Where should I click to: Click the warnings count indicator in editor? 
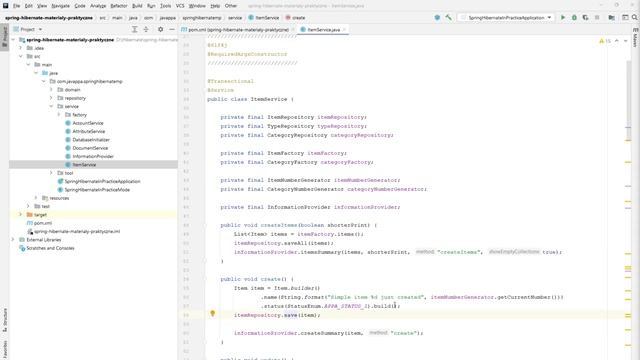[605, 41]
